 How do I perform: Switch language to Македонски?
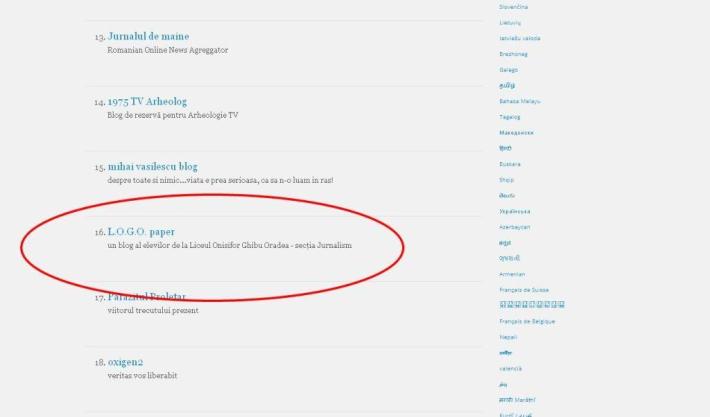coord(517,132)
